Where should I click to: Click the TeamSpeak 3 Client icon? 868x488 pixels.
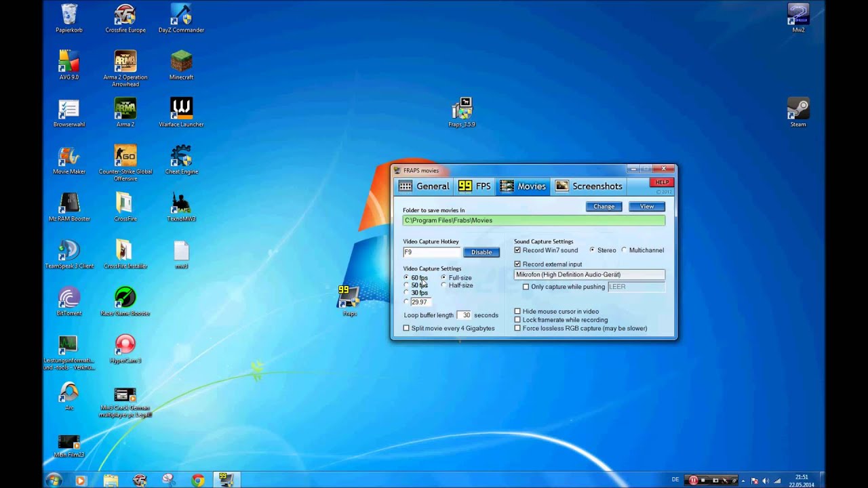(68, 256)
